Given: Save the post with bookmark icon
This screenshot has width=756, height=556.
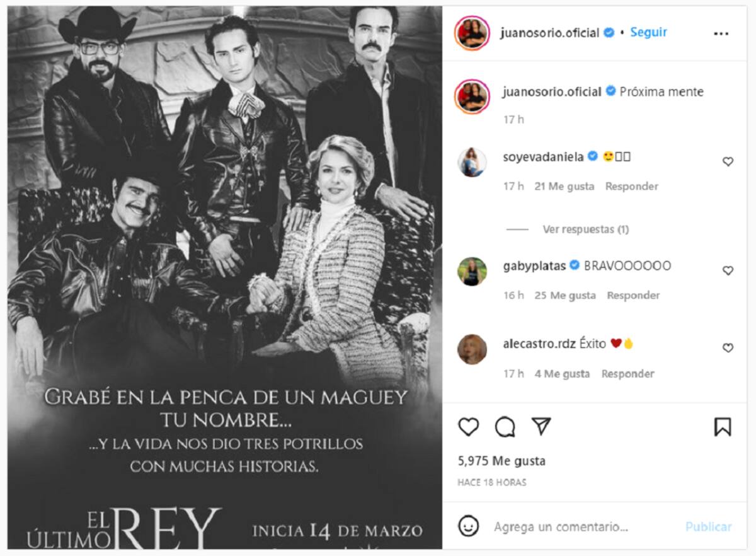Looking at the screenshot, I should coord(723,427).
